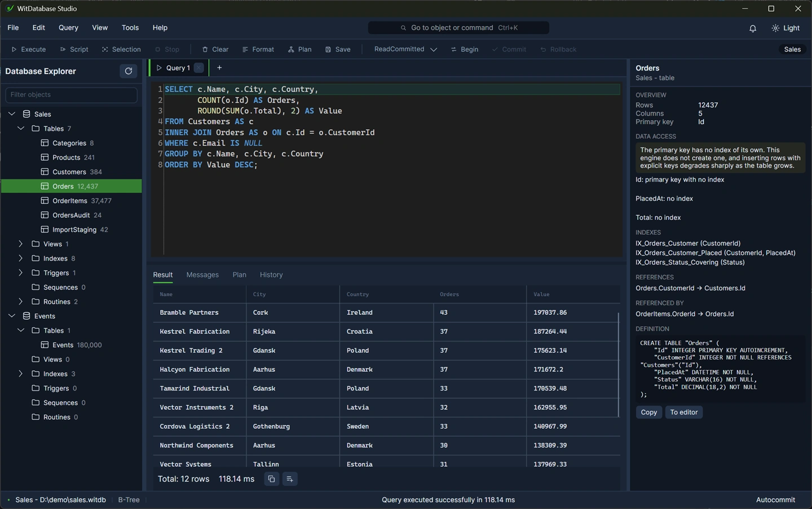Clear the query editor

[215, 50]
